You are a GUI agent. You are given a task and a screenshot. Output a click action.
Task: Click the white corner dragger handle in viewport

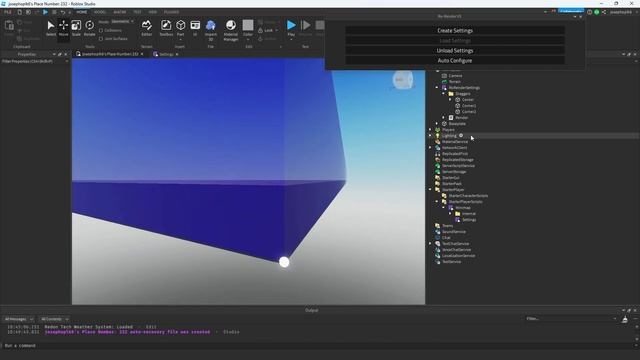[x=284, y=262]
